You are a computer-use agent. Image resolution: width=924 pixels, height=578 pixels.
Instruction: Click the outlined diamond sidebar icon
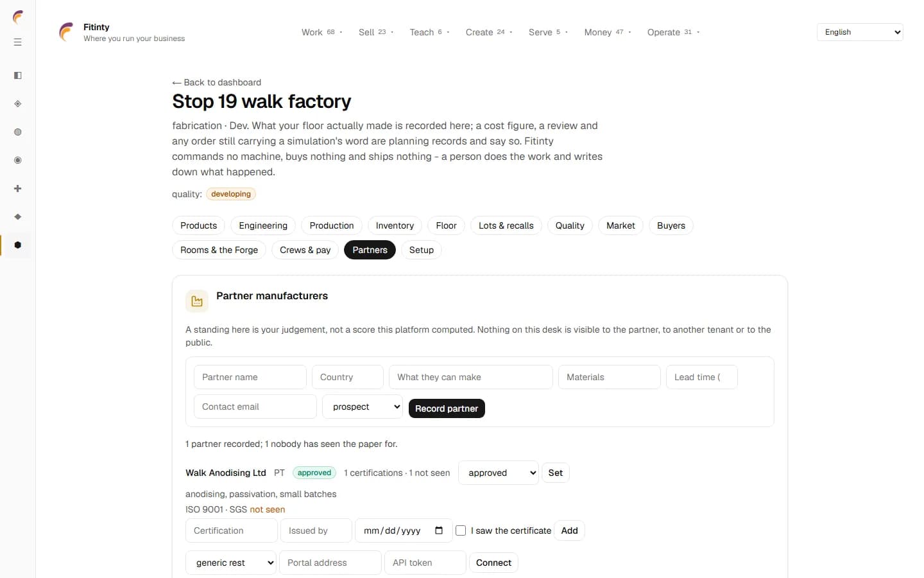(18, 104)
